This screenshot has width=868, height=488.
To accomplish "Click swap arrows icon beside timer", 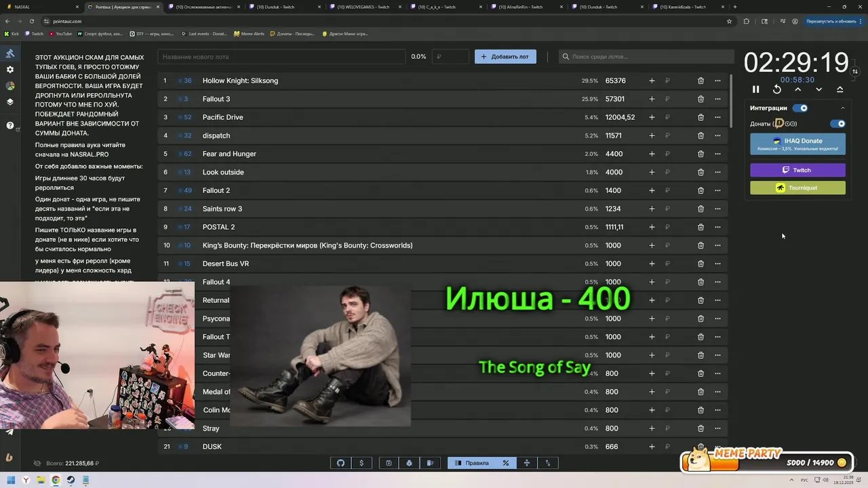I will (855, 71).
